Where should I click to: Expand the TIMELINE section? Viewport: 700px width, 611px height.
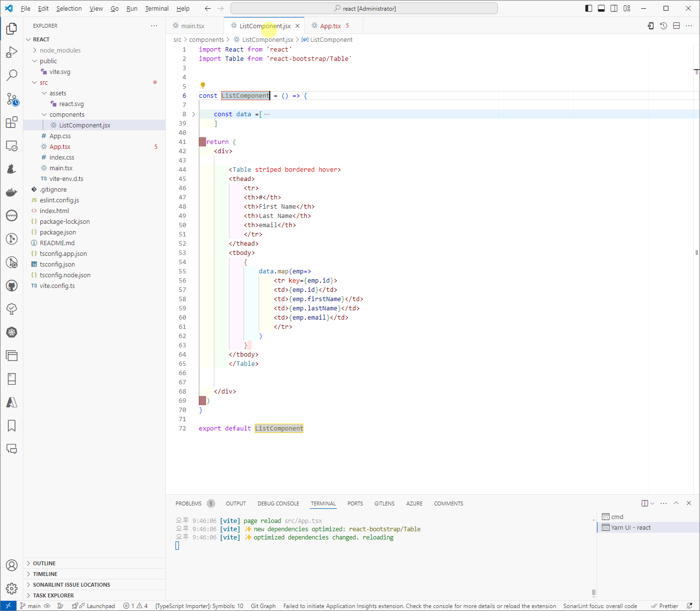click(x=94, y=574)
